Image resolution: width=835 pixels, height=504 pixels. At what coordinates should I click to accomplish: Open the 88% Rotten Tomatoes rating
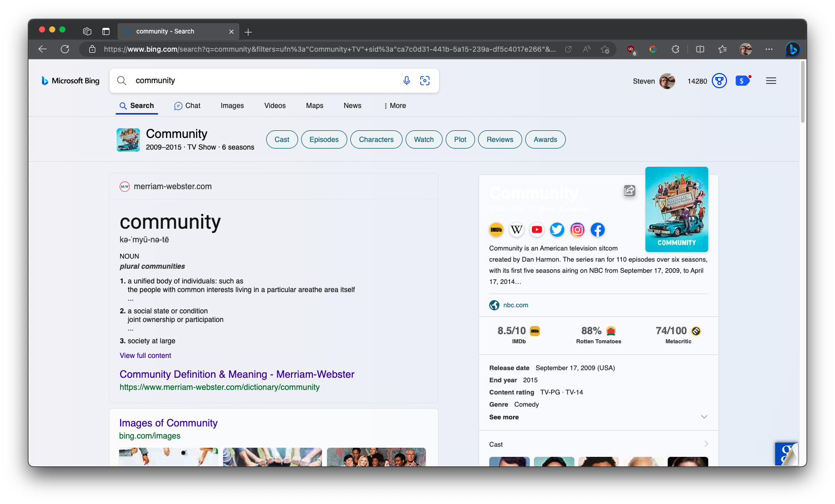pyautogui.click(x=598, y=335)
